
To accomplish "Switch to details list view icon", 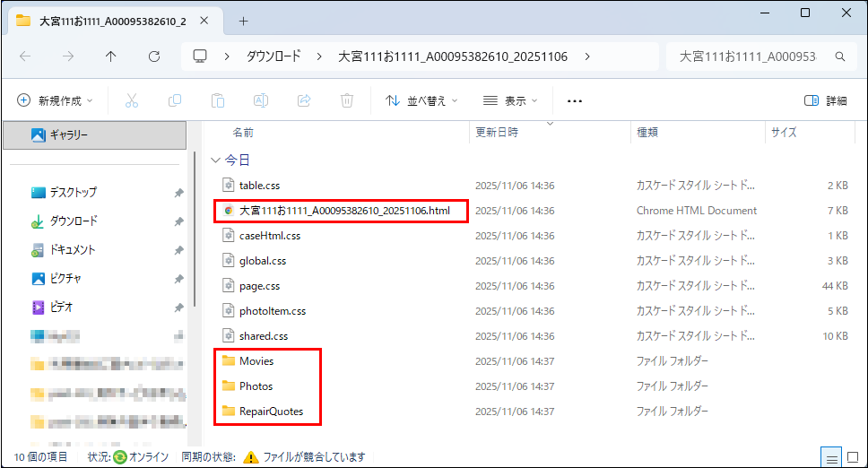I will point(830,457).
